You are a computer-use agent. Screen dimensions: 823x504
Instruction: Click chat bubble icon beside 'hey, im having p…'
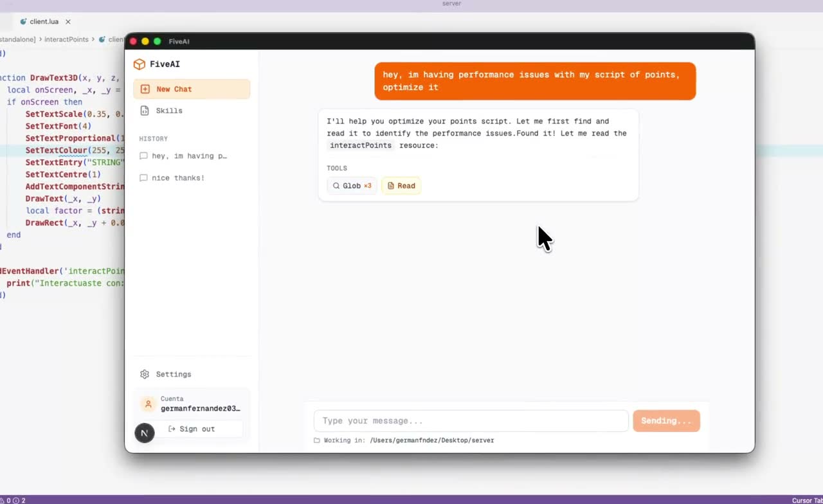(x=143, y=156)
